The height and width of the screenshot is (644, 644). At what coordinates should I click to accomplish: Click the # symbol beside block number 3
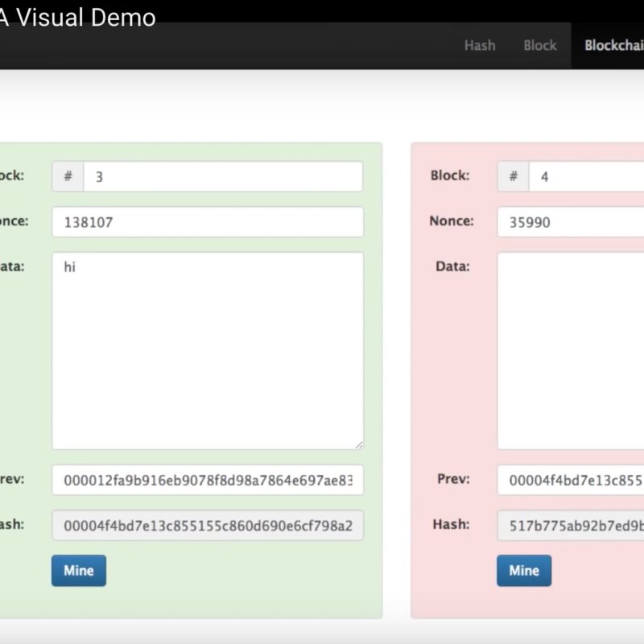68,177
